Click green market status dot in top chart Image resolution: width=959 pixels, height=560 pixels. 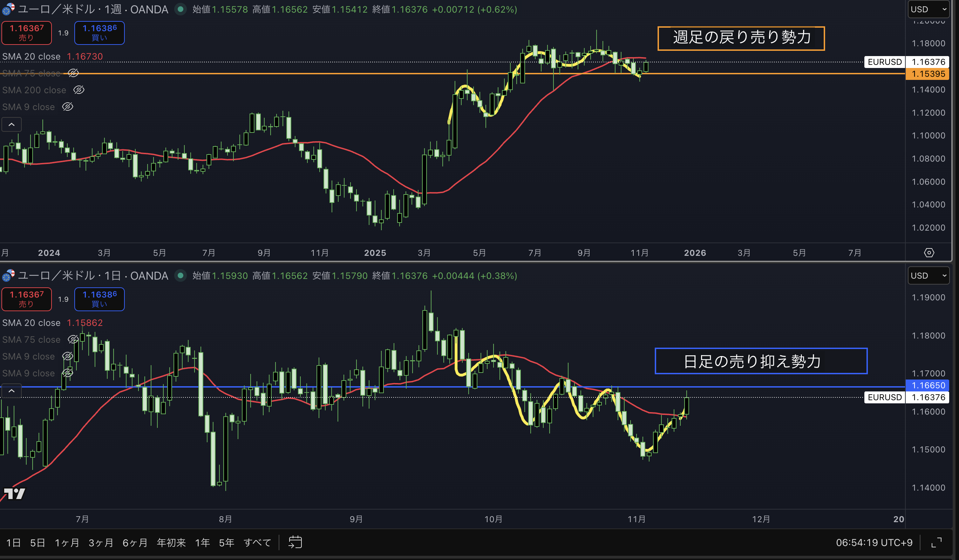point(181,9)
